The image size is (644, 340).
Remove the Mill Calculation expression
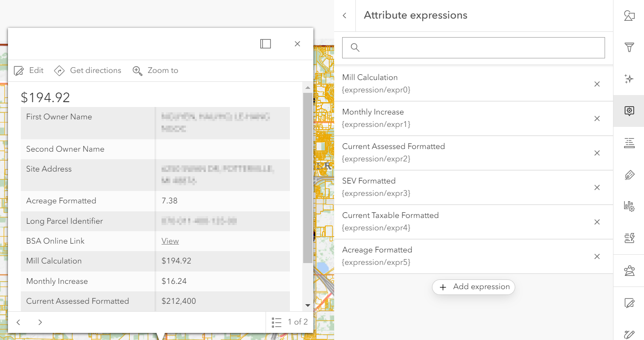click(x=597, y=84)
